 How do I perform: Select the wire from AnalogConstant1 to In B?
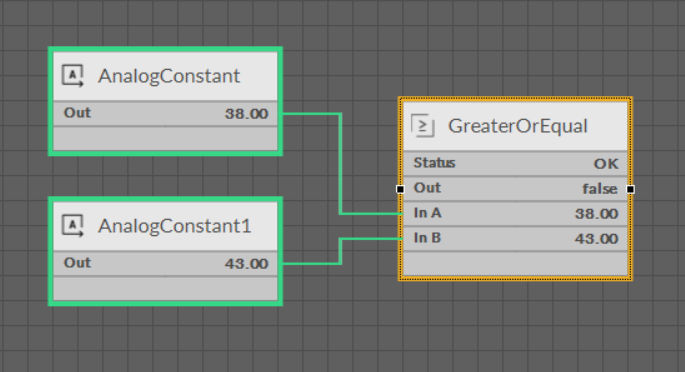tap(340, 251)
